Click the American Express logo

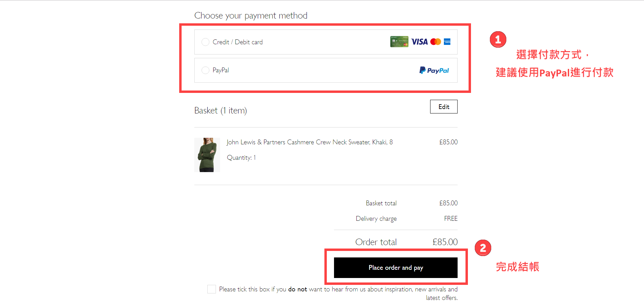point(447,42)
